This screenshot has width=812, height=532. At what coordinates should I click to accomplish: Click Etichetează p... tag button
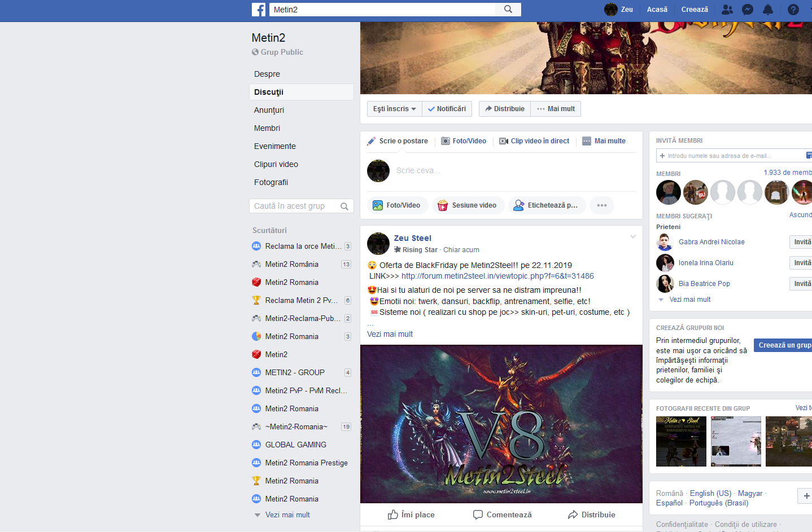tap(545, 205)
